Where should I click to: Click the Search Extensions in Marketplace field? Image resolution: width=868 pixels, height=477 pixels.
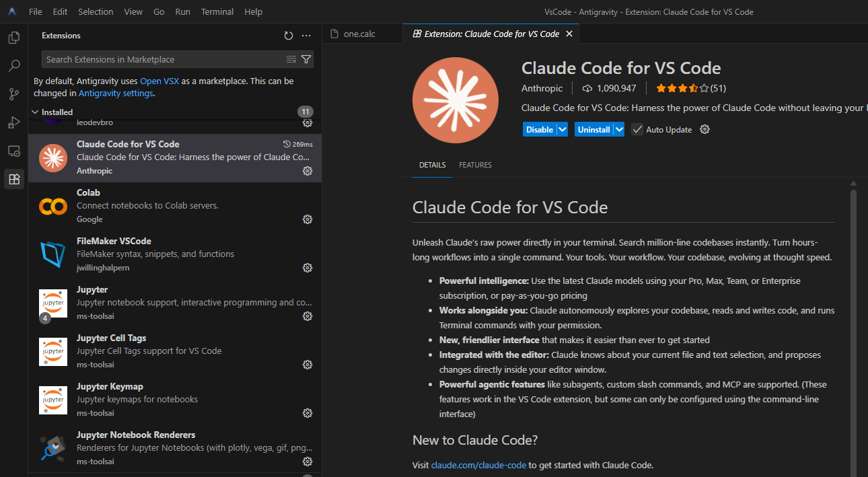click(161, 59)
